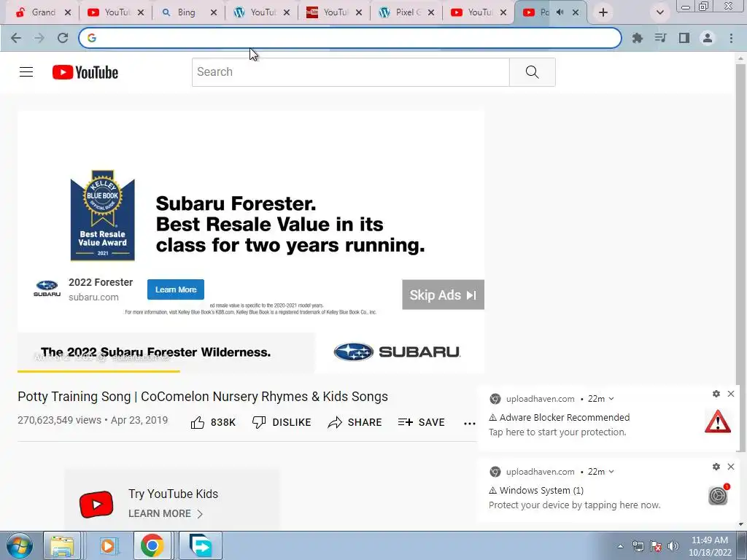Open the Chrome profile avatar
Image resolution: width=747 pixels, height=560 pixels.
(708, 38)
